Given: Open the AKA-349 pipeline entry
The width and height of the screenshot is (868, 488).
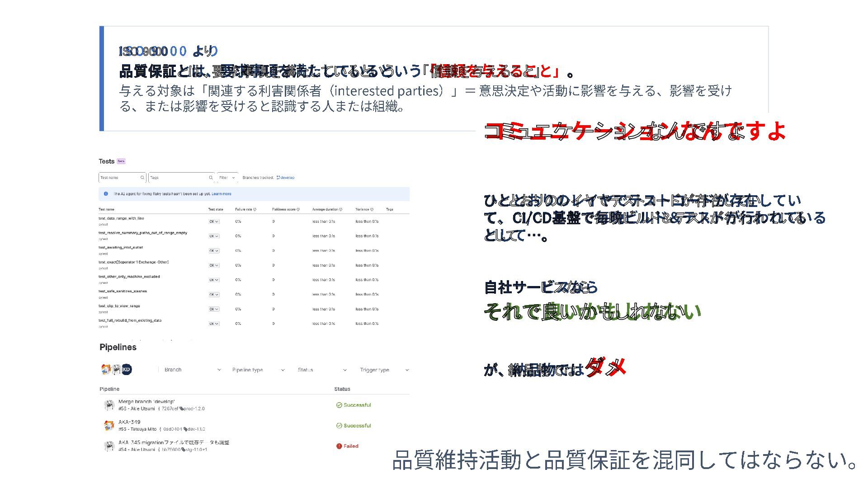Looking at the screenshot, I should click(129, 422).
